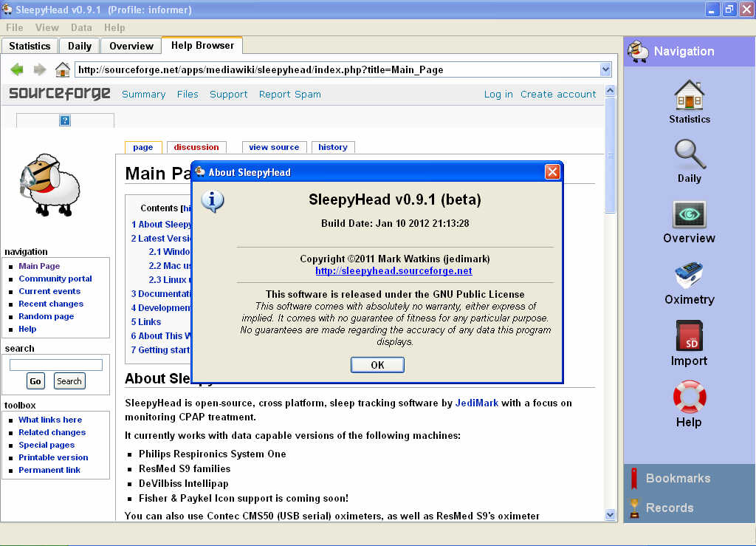
Task: Click inside the wiki search box
Action: pos(55,364)
